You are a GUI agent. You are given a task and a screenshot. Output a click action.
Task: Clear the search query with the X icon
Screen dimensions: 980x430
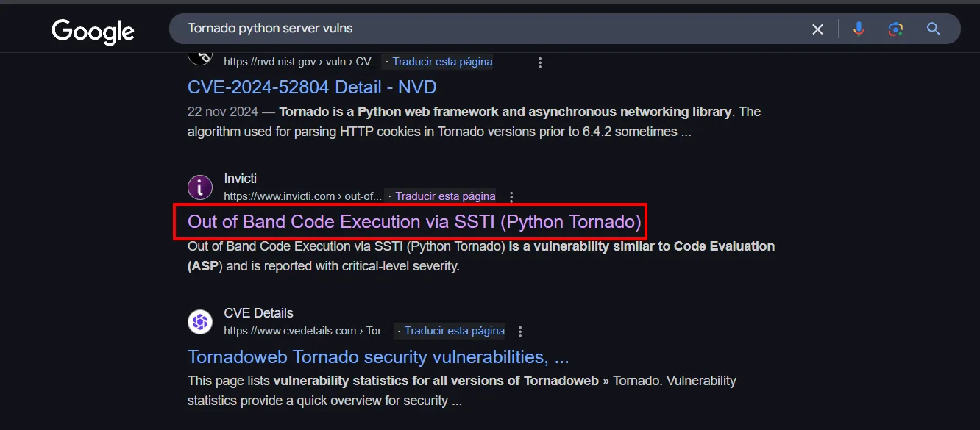click(817, 29)
